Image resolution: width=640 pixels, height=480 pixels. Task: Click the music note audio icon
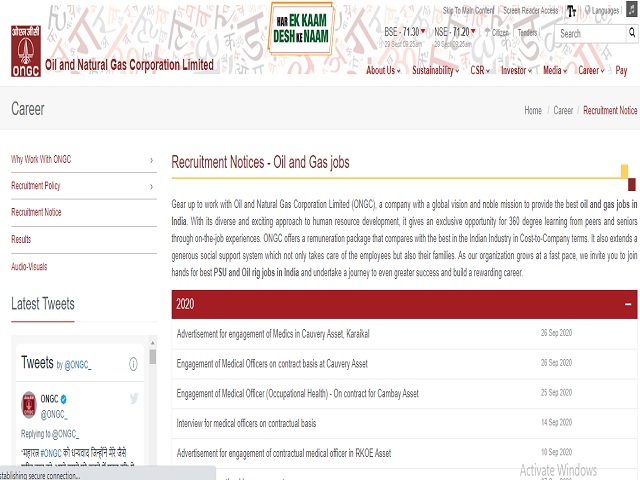tap(633, 11)
